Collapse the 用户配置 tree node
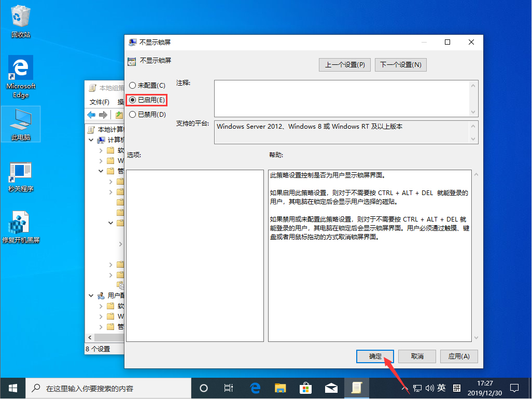The height and width of the screenshot is (399, 532). click(91, 295)
